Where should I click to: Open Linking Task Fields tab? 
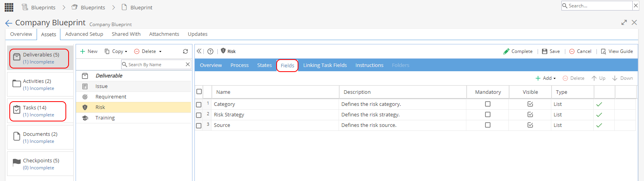click(x=325, y=65)
